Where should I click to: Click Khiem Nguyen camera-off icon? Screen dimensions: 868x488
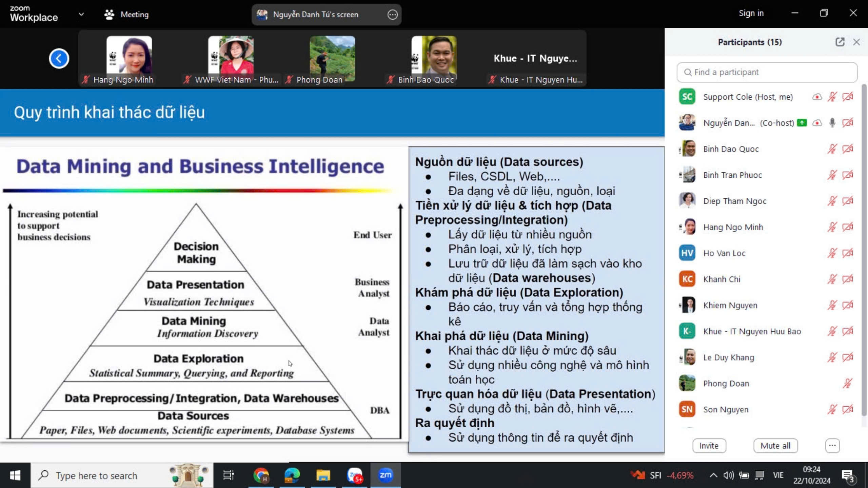point(848,305)
